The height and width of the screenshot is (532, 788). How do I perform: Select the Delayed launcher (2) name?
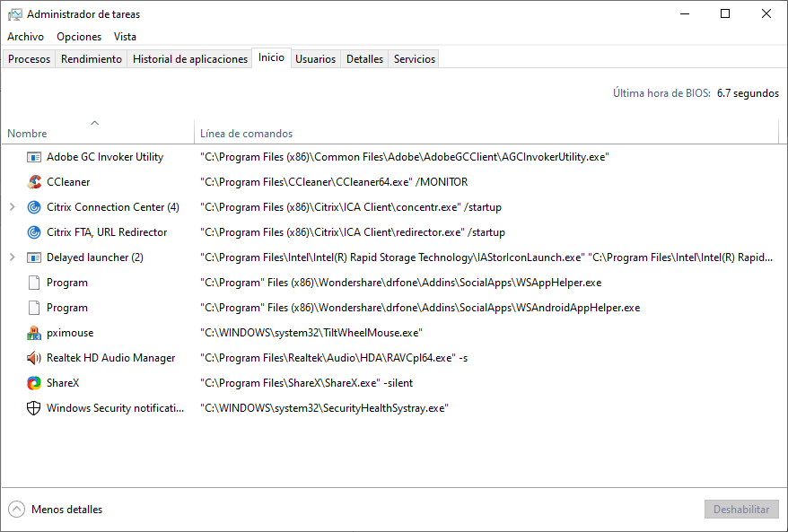coord(95,257)
